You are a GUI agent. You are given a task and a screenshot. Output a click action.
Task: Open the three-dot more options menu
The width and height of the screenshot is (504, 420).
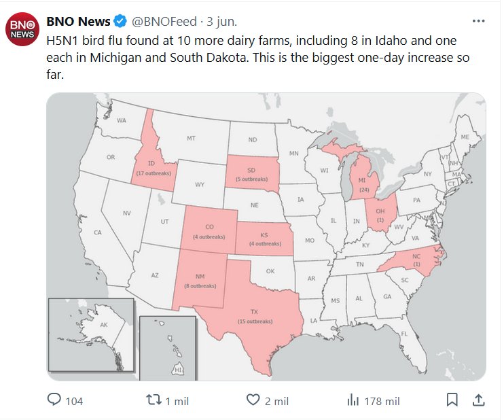[479, 21]
